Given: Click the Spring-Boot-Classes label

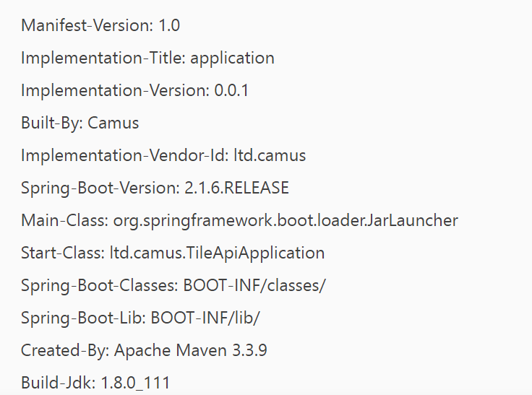Looking at the screenshot, I should [100, 285].
